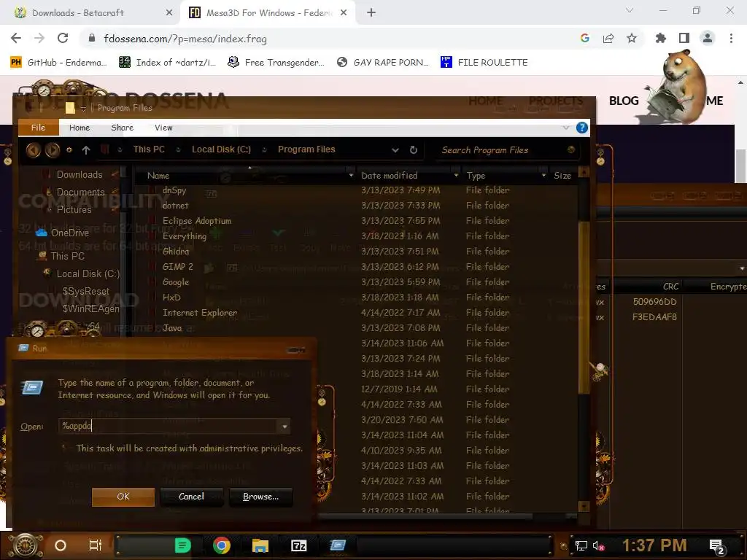Go back in File Explorer
This screenshot has height=560, width=747.
(34, 150)
